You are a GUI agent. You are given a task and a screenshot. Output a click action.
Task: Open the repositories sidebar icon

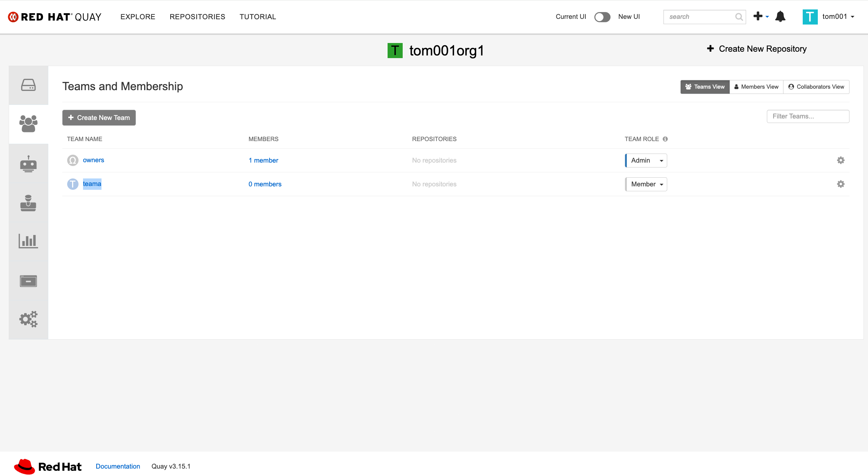tap(28, 85)
